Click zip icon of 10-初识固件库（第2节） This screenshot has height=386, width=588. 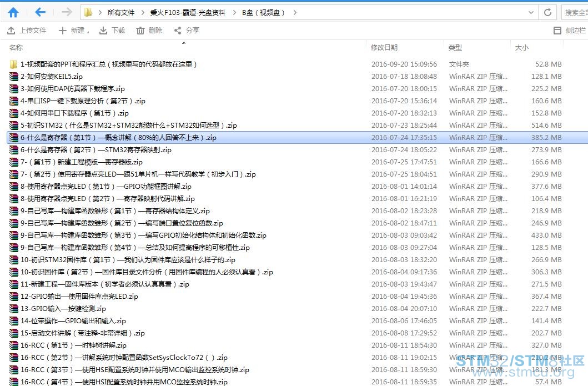[13, 272]
